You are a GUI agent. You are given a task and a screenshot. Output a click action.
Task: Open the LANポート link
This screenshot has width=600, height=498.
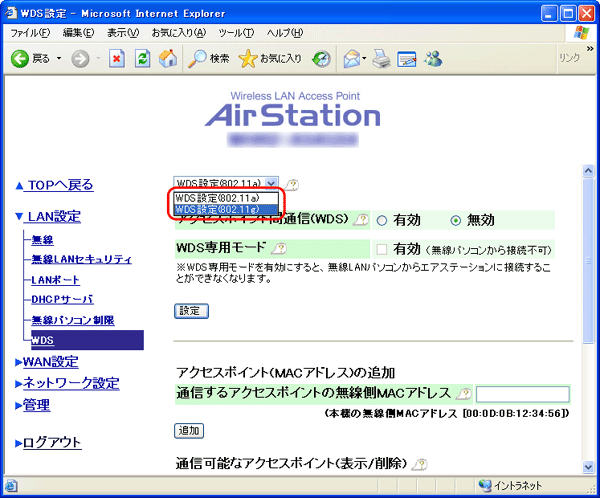(55, 280)
